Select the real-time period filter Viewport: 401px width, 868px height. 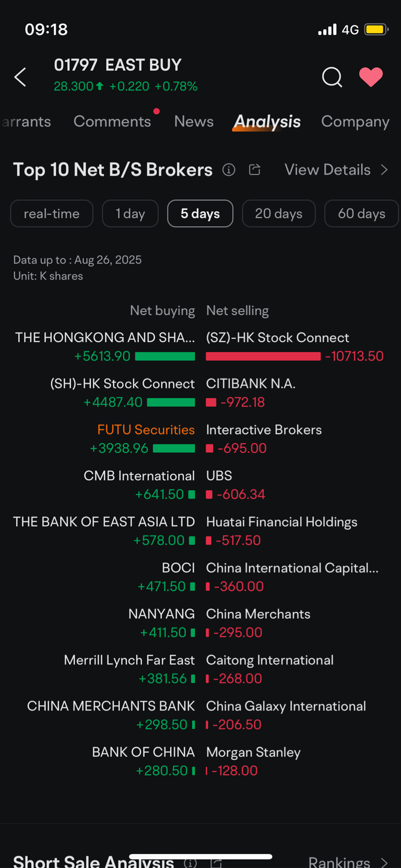click(x=52, y=213)
